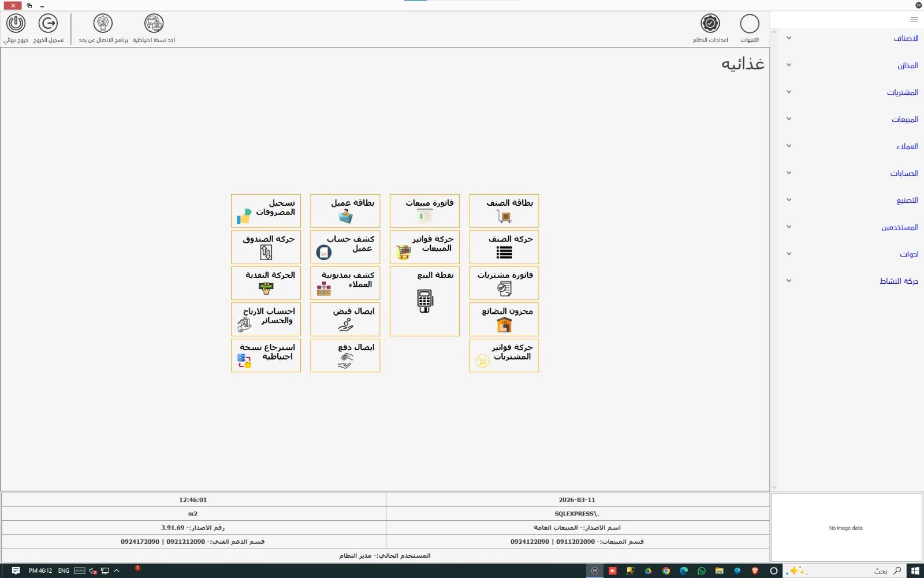Screen dimensions: 924x578
Task: Open احتساب الارباح والخسائر report
Action: 265,319
